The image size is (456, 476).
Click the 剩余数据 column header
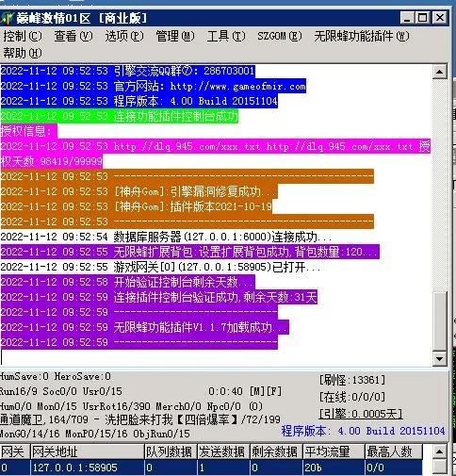point(276,451)
